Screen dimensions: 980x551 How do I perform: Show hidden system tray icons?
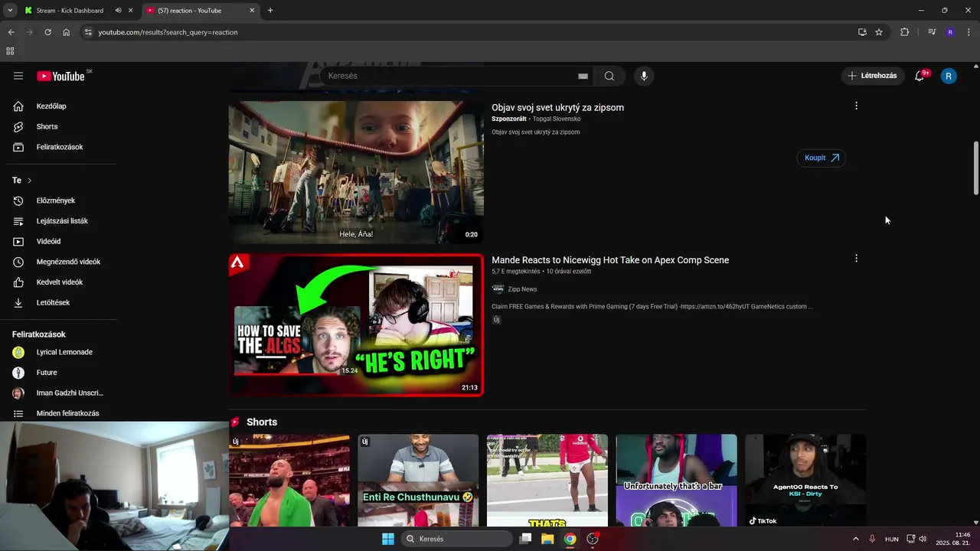[855, 539]
